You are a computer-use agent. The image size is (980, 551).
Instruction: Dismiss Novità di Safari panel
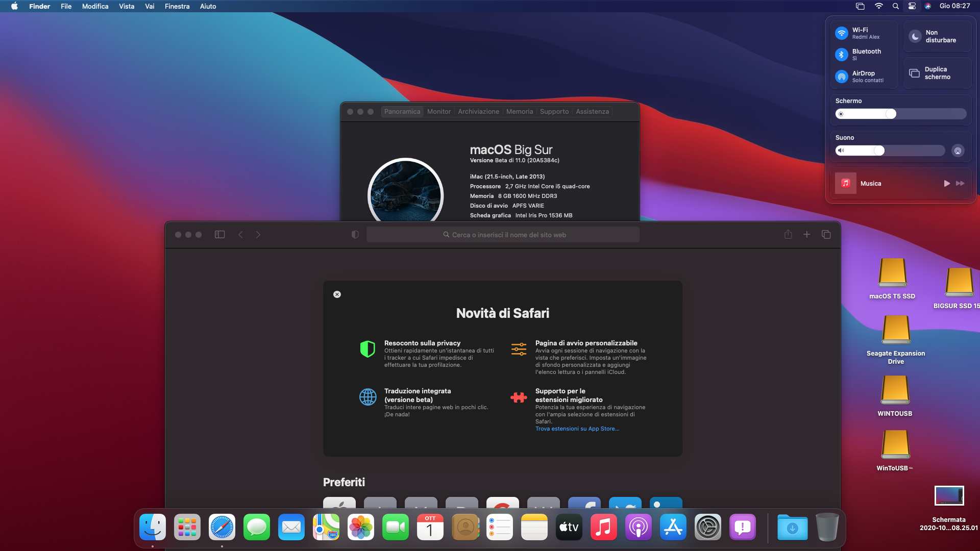point(337,294)
